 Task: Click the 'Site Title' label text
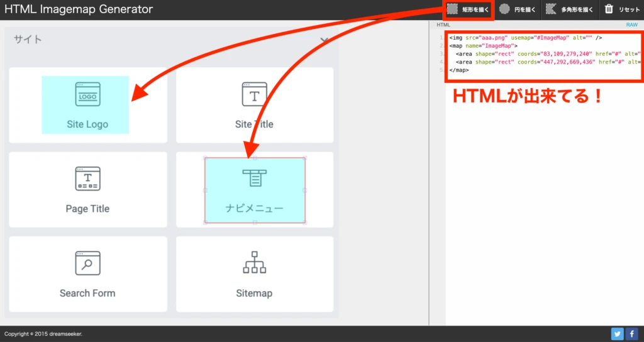254,124
